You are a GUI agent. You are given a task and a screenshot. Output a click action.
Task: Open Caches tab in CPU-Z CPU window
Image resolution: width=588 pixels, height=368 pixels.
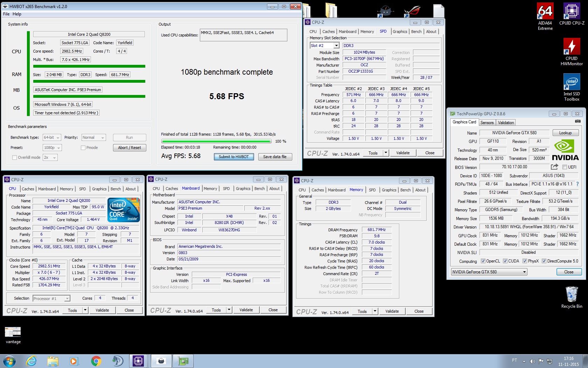tap(28, 189)
